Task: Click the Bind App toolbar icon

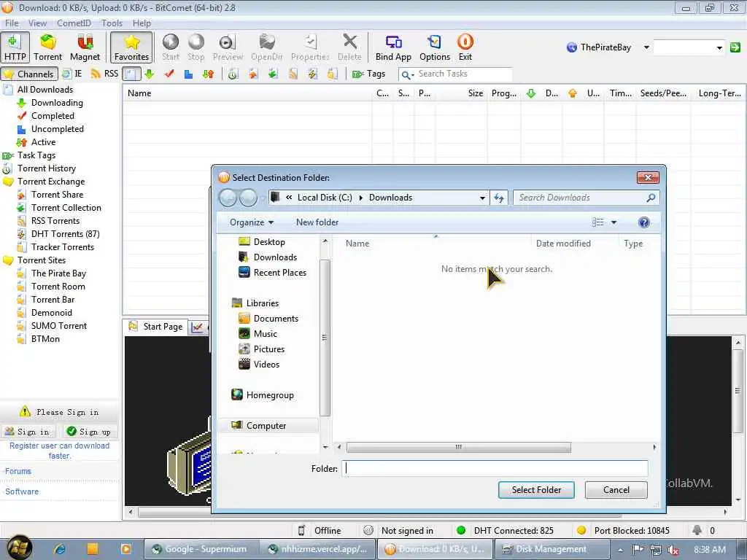Action: click(393, 47)
